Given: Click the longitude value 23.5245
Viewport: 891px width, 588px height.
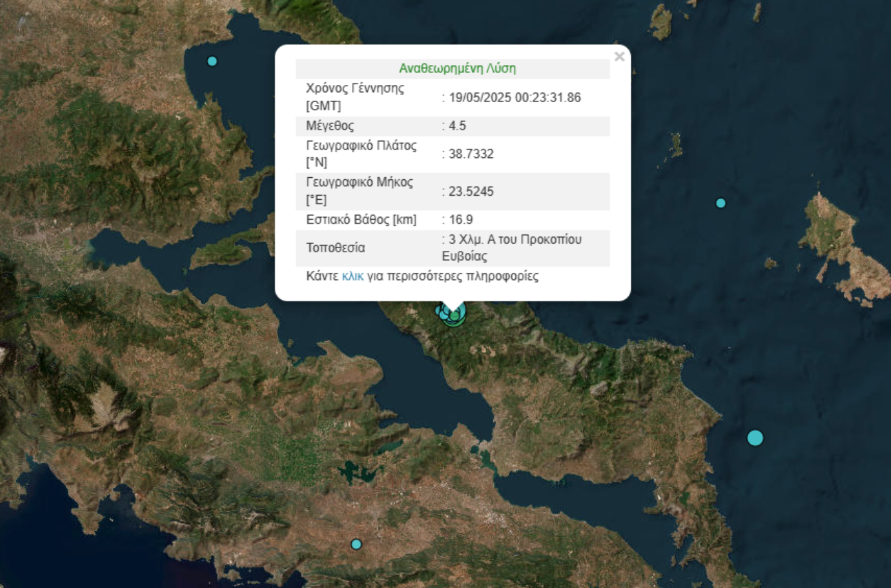Looking at the screenshot, I should (471, 192).
